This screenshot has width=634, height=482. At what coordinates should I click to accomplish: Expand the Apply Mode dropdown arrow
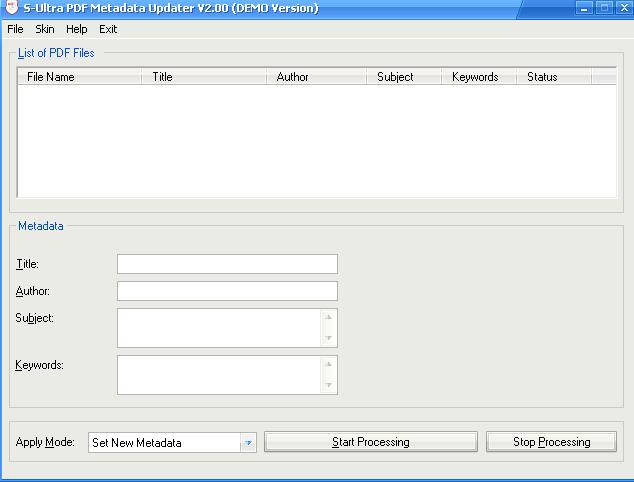[x=248, y=443]
